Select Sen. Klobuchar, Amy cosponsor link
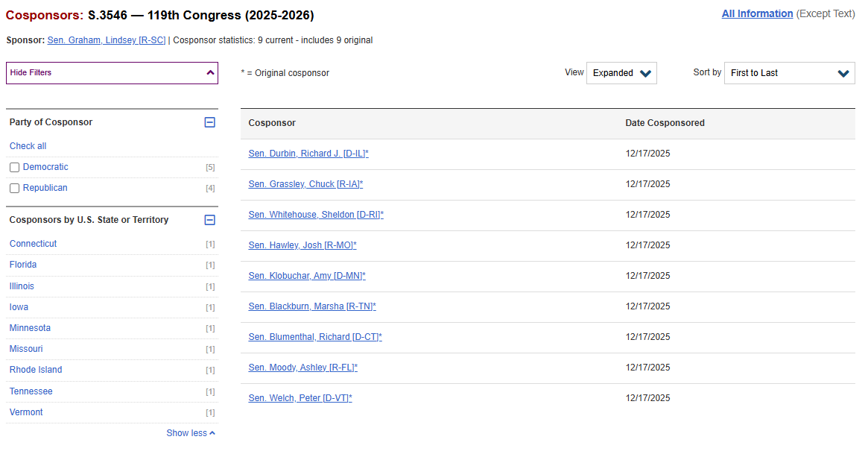 coord(306,276)
